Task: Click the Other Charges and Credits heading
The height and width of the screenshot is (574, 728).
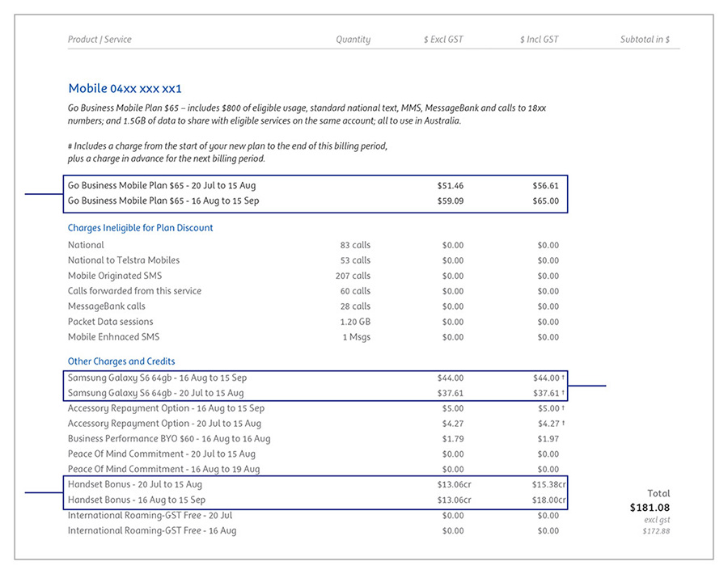Action: point(121,361)
